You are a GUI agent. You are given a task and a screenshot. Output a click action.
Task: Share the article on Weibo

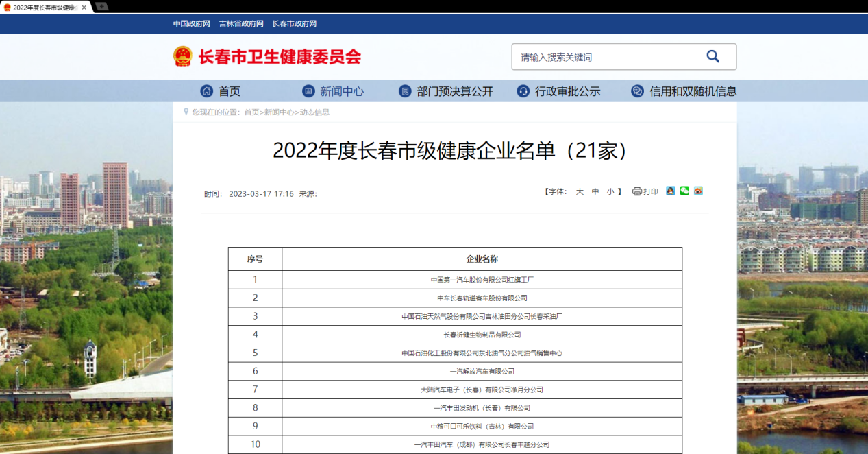click(698, 191)
